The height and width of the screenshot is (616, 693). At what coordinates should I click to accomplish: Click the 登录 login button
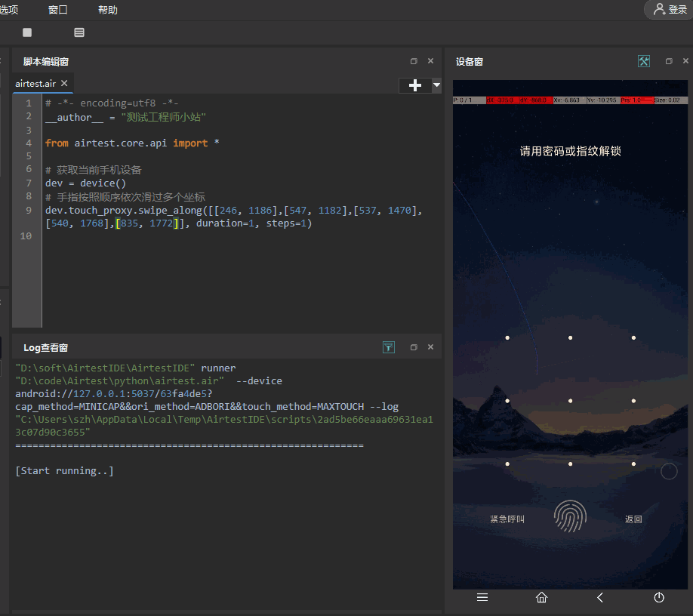pos(670,9)
